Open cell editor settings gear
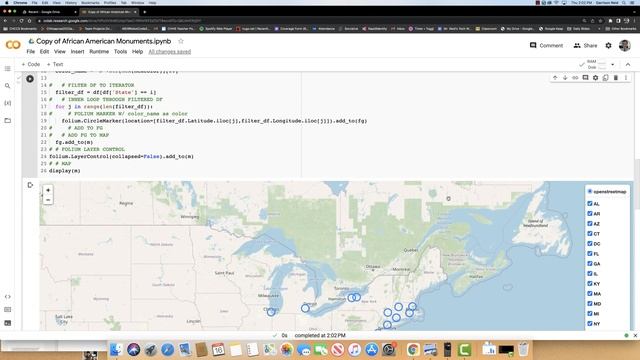The width and height of the screenshot is (640, 360). coord(596,78)
